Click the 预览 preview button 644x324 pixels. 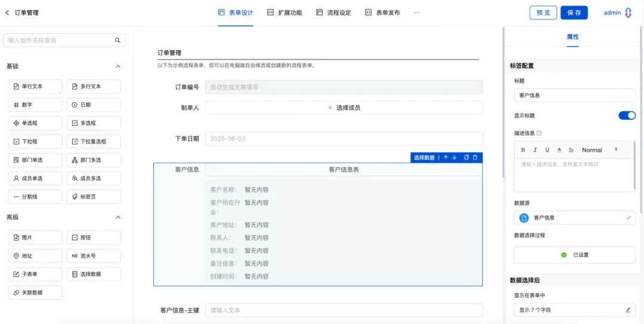(x=543, y=13)
